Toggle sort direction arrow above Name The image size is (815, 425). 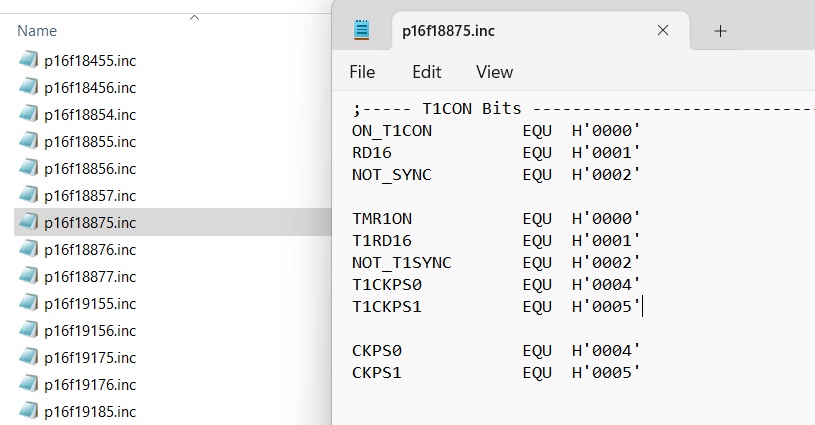click(194, 17)
